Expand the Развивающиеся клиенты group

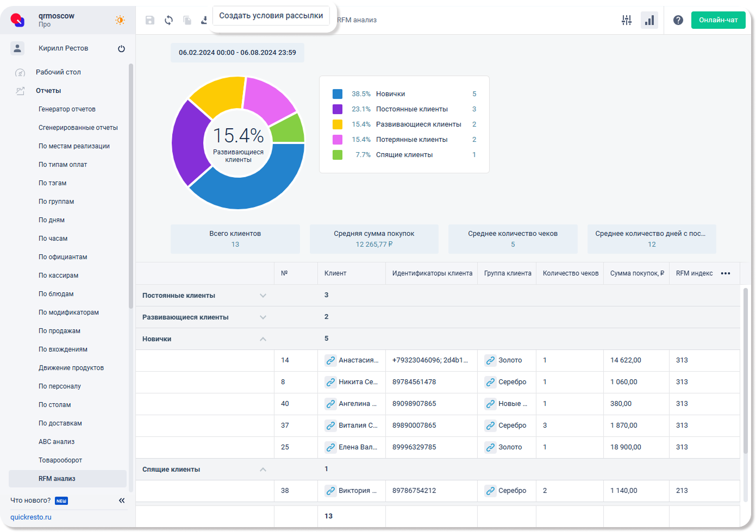263,317
